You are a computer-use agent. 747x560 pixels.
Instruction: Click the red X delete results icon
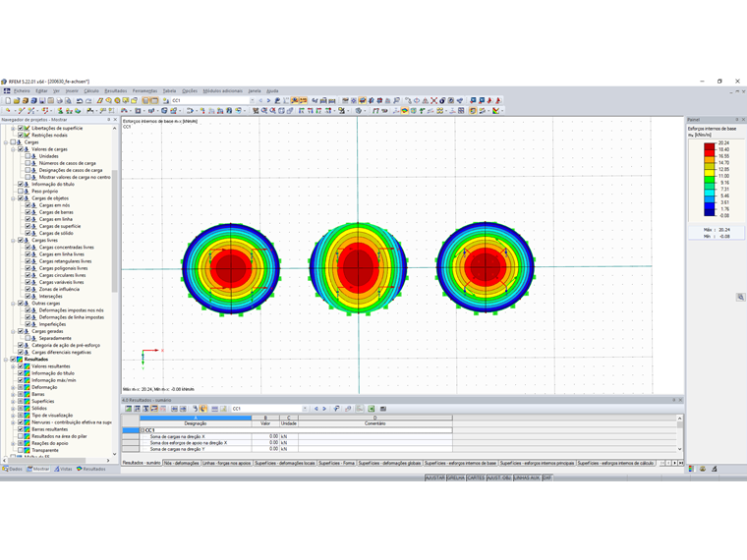tap(433, 100)
